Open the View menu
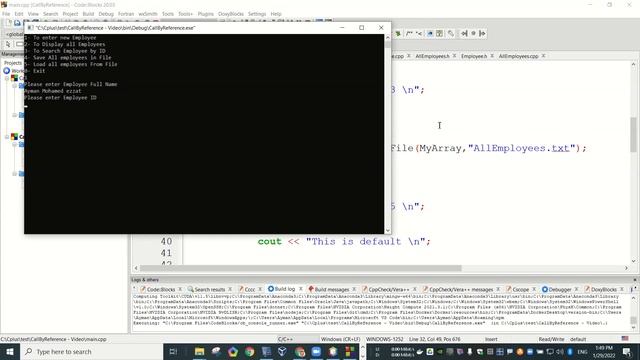This screenshot has width=640, height=360. tap(33, 14)
